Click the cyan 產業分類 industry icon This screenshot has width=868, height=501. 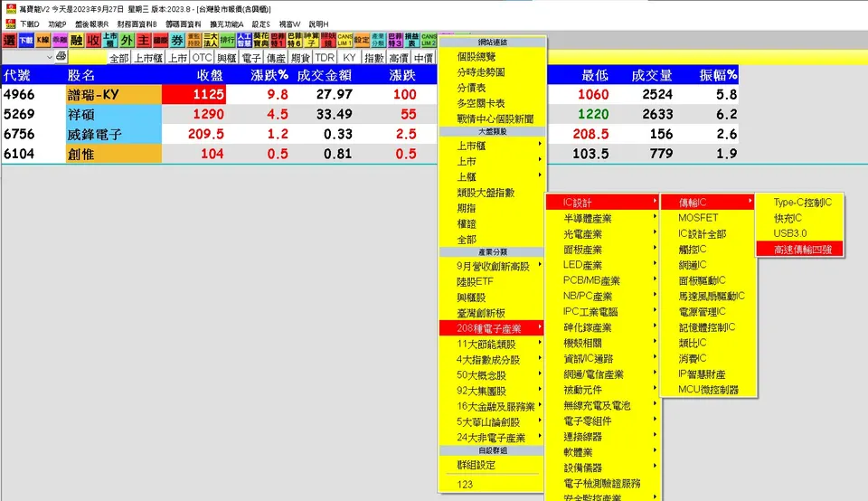378,41
